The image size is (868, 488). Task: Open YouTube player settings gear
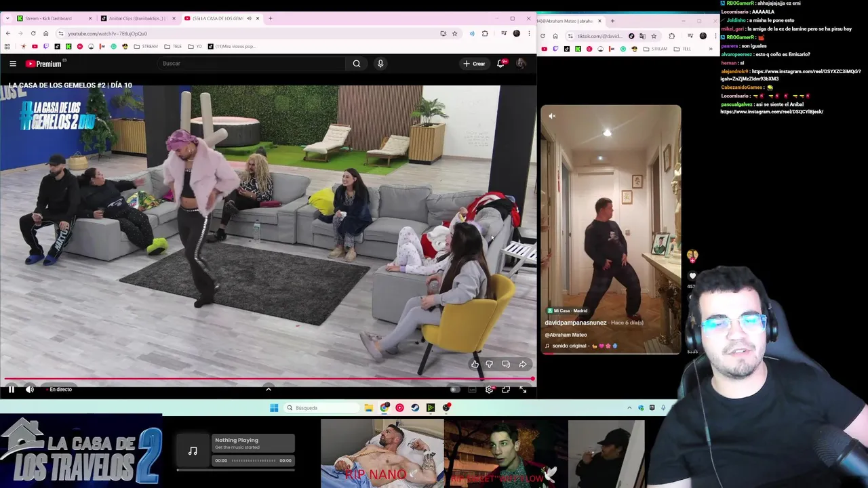(489, 389)
